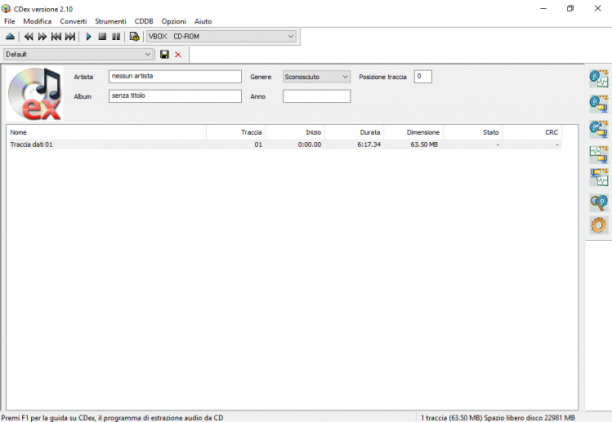This screenshot has height=422, width=612.
Task: Stop playback with the stop button
Action: pos(102,37)
